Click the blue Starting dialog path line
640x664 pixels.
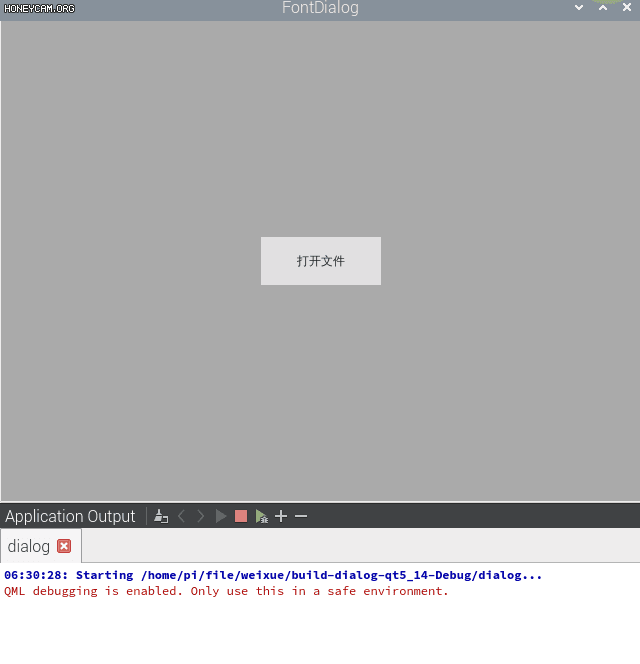[x=273, y=575]
